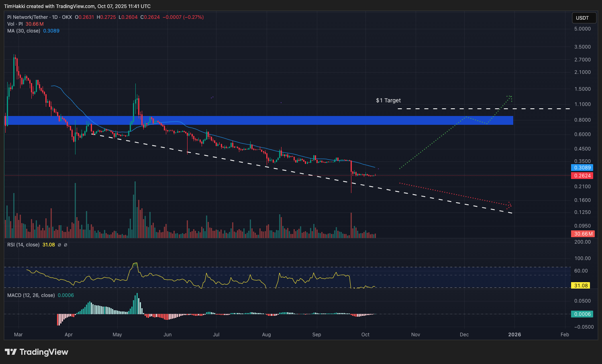The height and width of the screenshot is (364, 602).
Task: Click the green dotted arrow tip near 1.5000
Action: point(510,97)
